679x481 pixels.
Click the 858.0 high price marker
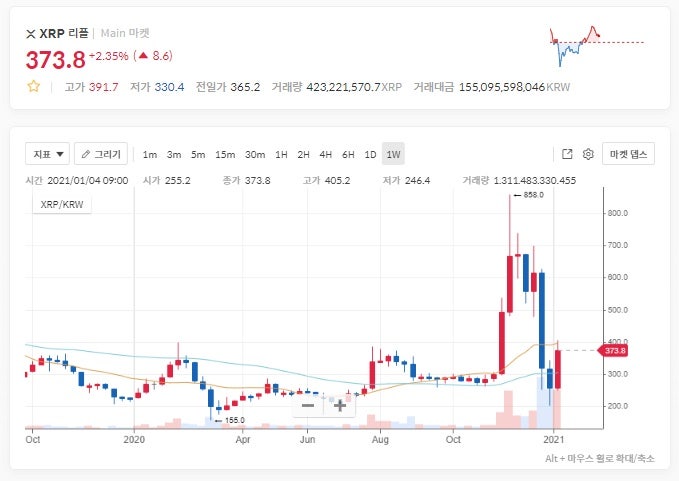[529, 195]
